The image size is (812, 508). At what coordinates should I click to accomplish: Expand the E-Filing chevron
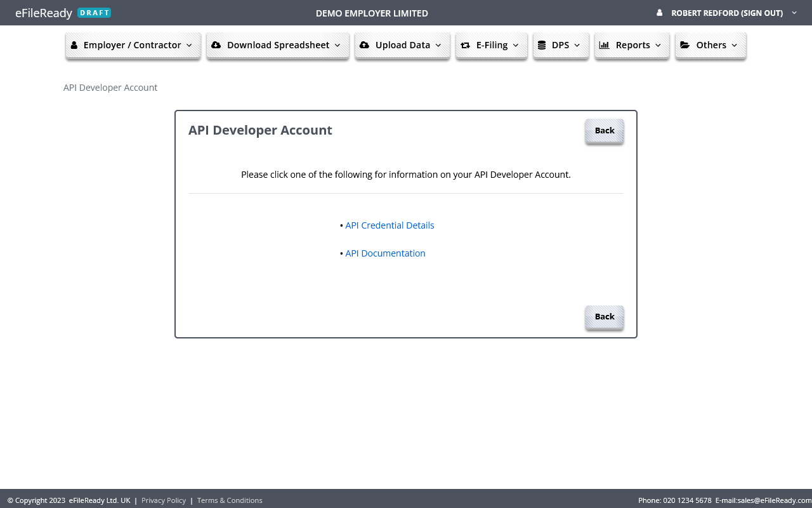coord(516,46)
